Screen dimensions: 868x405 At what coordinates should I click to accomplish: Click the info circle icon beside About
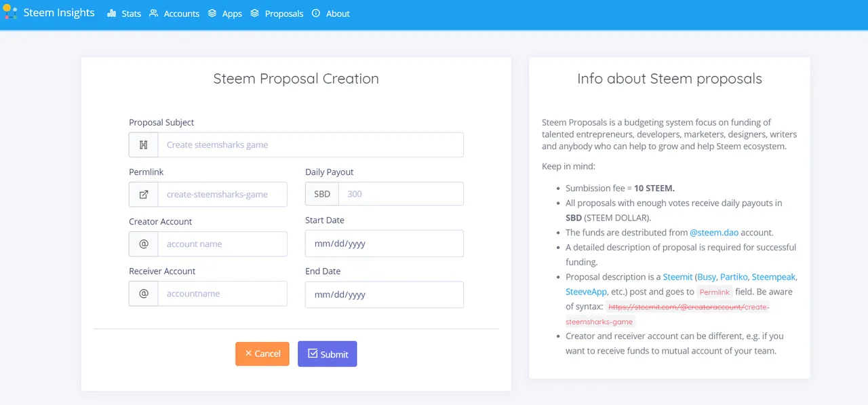(x=316, y=14)
